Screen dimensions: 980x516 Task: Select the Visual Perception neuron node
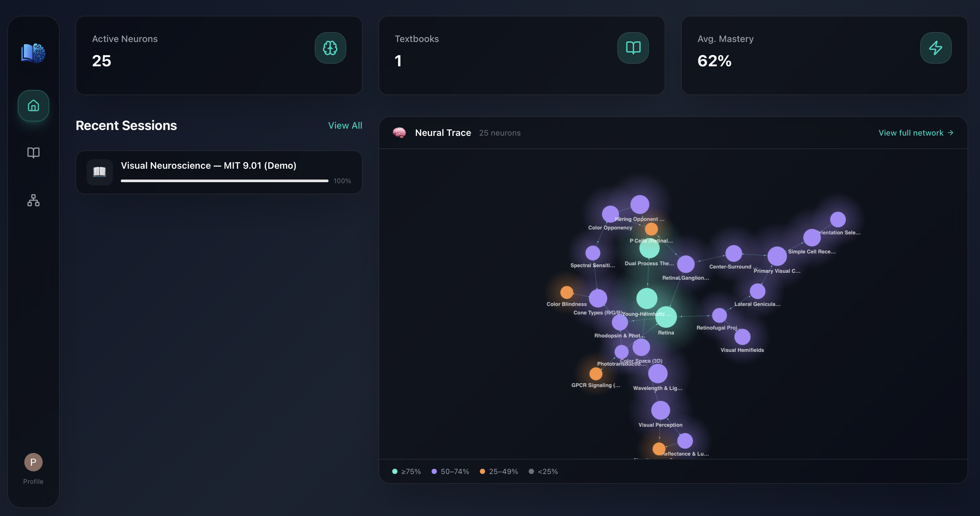[660, 410]
